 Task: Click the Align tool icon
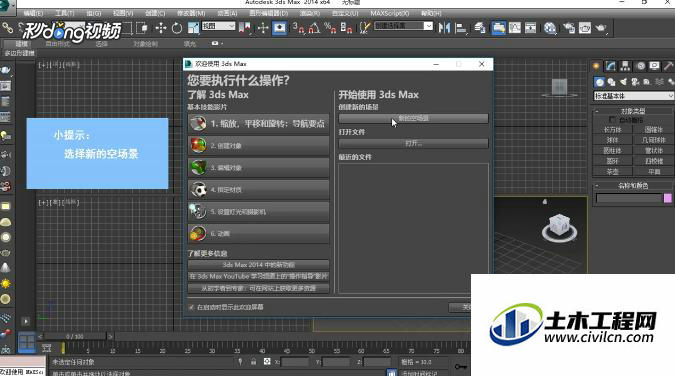(x=461, y=28)
